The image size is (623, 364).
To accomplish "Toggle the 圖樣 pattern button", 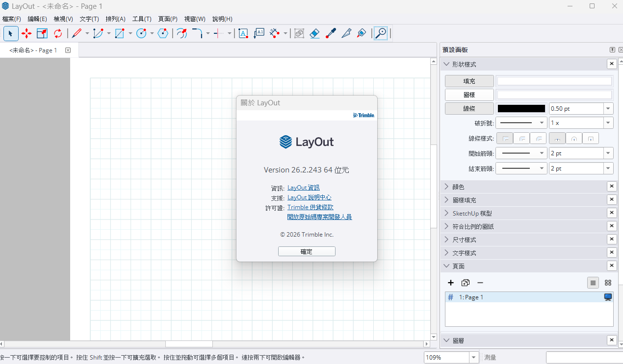I will pos(469,95).
